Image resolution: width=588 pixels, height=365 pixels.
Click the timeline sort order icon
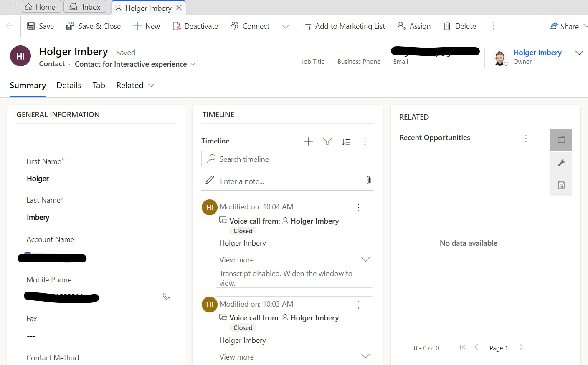[x=346, y=141]
